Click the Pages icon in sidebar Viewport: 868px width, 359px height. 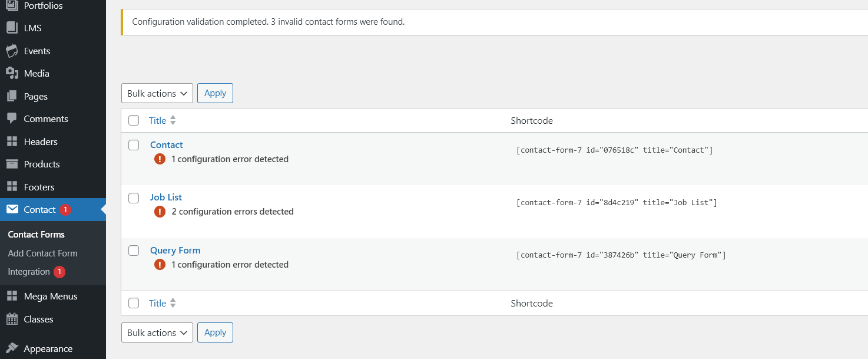pyautogui.click(x=12, y=96)
